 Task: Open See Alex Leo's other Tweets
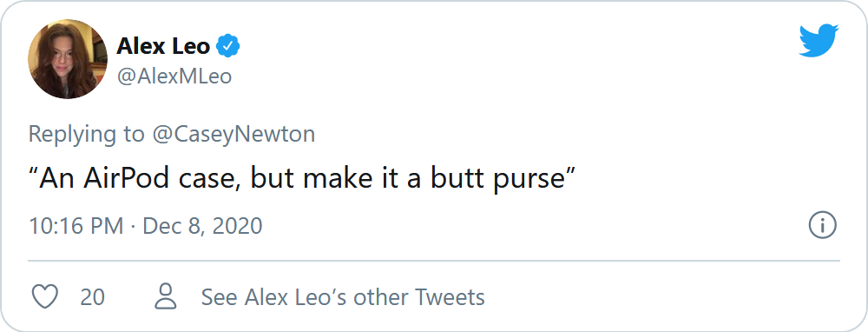[x=343, y=297]
